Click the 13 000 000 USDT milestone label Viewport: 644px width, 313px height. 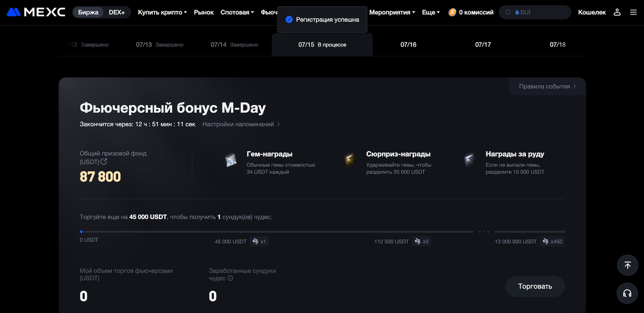pos(516,242)
